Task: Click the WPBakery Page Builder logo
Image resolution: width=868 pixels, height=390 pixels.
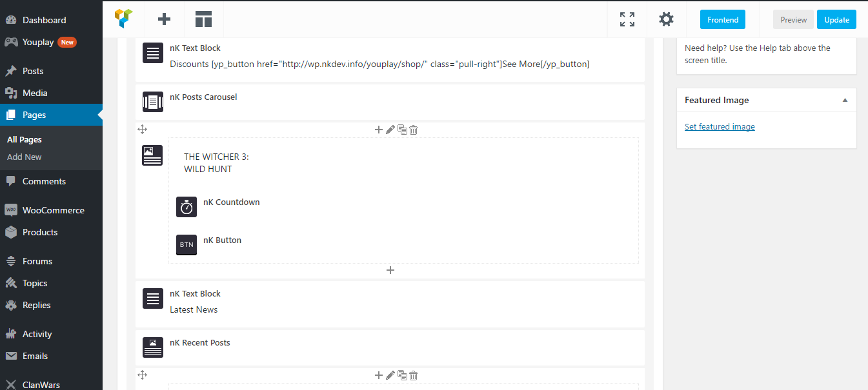Action: [124, 19]
